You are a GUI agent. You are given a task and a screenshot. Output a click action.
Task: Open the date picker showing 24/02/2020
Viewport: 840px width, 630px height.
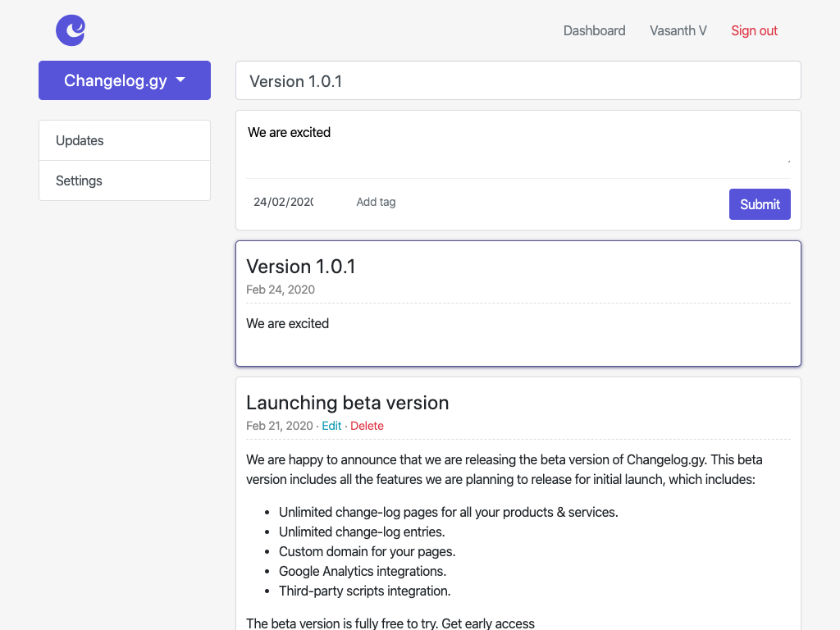point(283,201)
